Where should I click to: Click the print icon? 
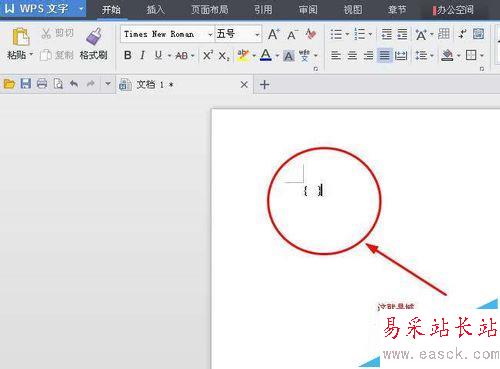point(42,83)
